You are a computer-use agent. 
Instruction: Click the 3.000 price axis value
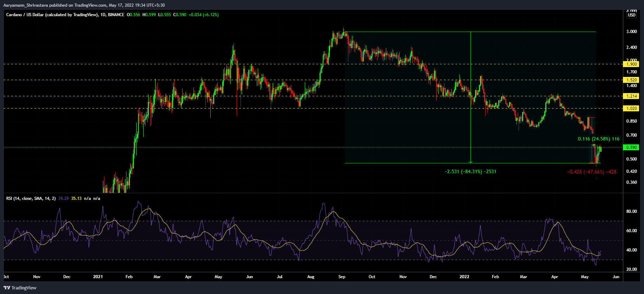tap(632, 32)
